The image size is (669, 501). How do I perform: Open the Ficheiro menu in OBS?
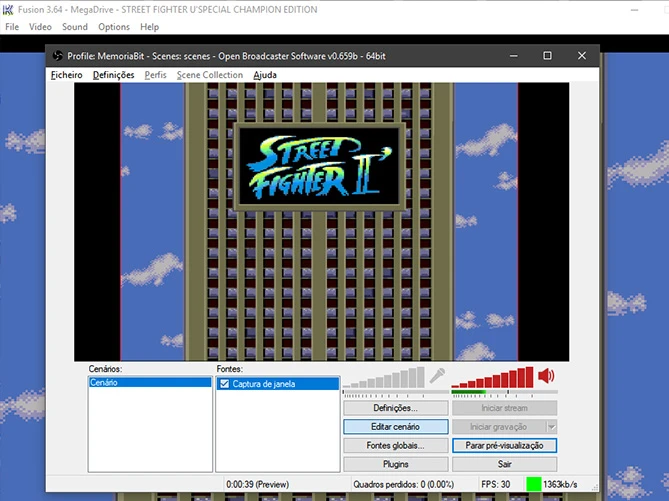[x=67, y=75]
